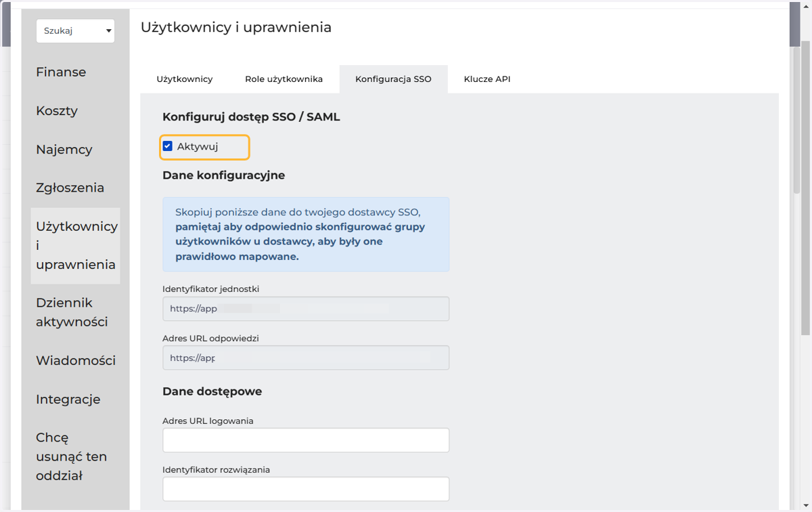Focus the Adres URL logowania input
The image size is (812, 512).
[x=306, y=440]
